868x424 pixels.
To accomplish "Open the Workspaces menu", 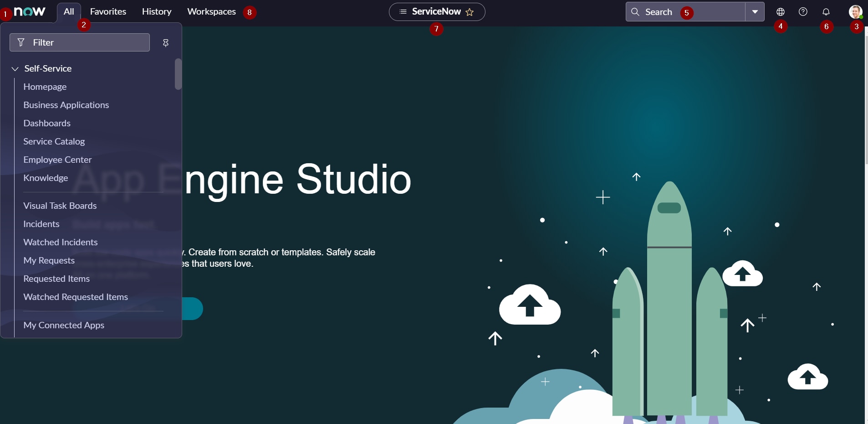I will [x=211, y=12].
